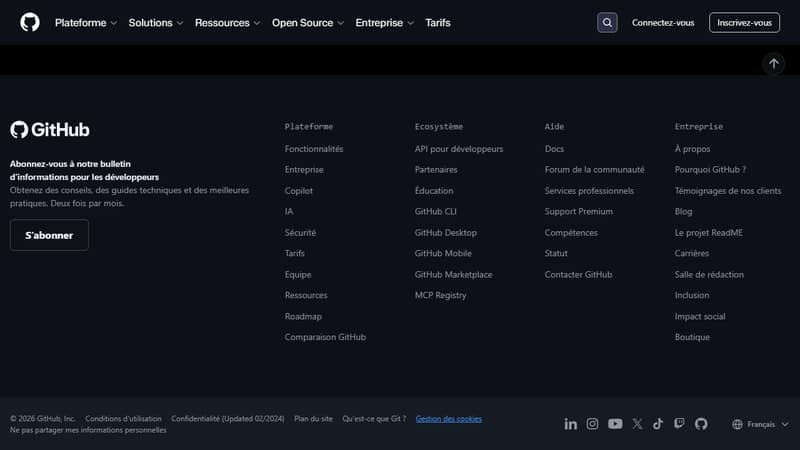
Task: Click the Connectez-vous link
Action: [x=663, y=23]
